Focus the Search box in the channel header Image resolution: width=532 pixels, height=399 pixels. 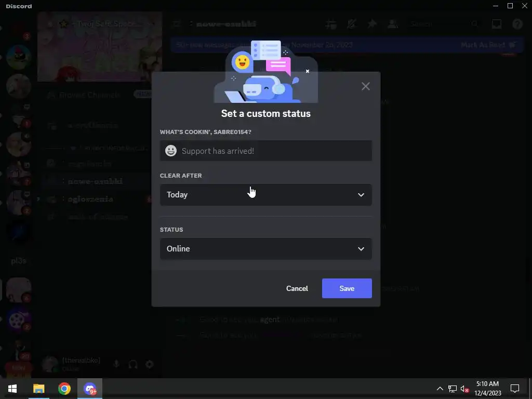click(445, 24)
